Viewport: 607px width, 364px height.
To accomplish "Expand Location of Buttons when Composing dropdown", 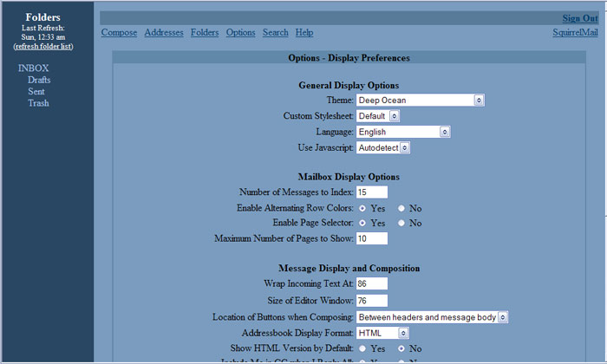I will [x=432, y=317].
